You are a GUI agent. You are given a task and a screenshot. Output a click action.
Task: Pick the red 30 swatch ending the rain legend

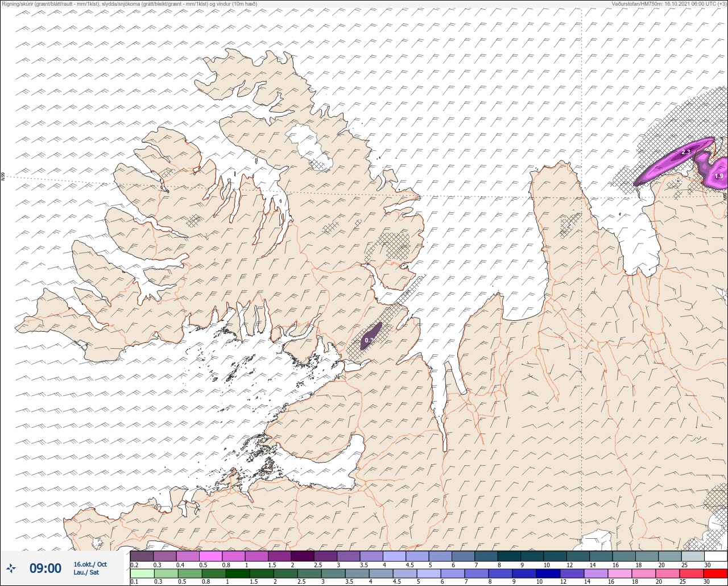point(715,573)
